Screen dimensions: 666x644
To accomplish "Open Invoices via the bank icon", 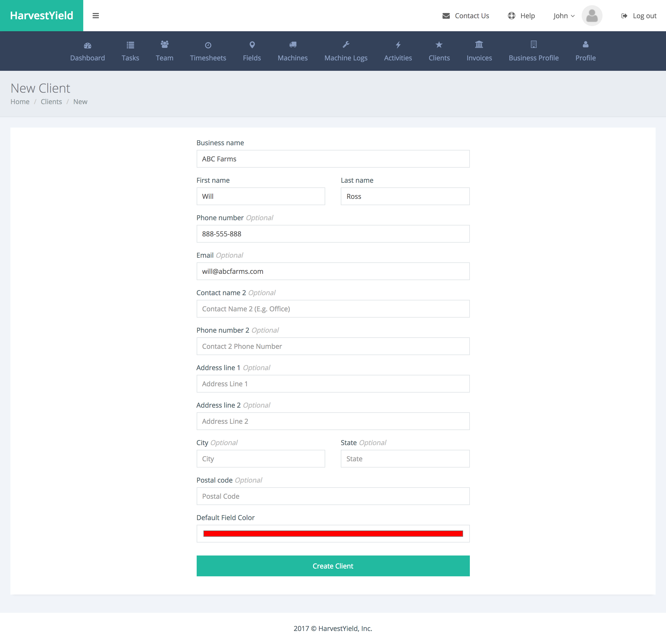I will point(479,45).
